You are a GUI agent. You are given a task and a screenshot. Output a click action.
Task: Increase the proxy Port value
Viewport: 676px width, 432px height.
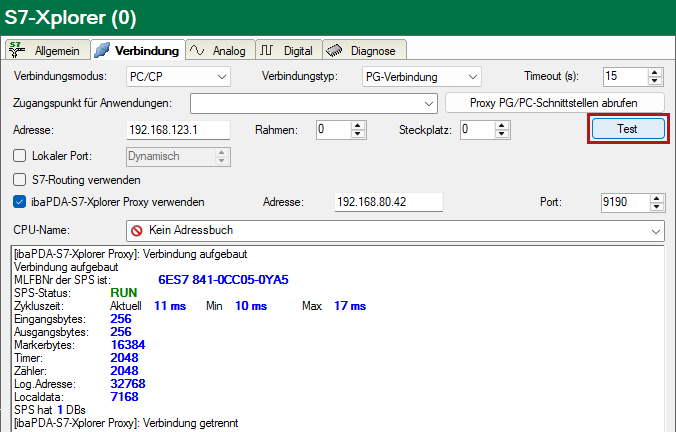[656, 198]
